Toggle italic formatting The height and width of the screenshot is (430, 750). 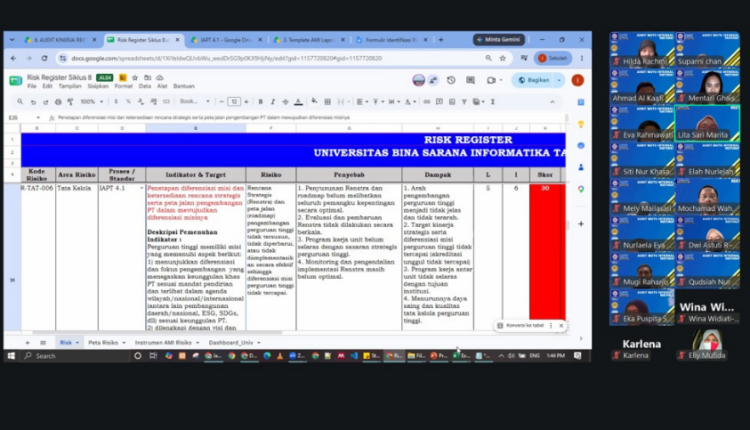273,102
